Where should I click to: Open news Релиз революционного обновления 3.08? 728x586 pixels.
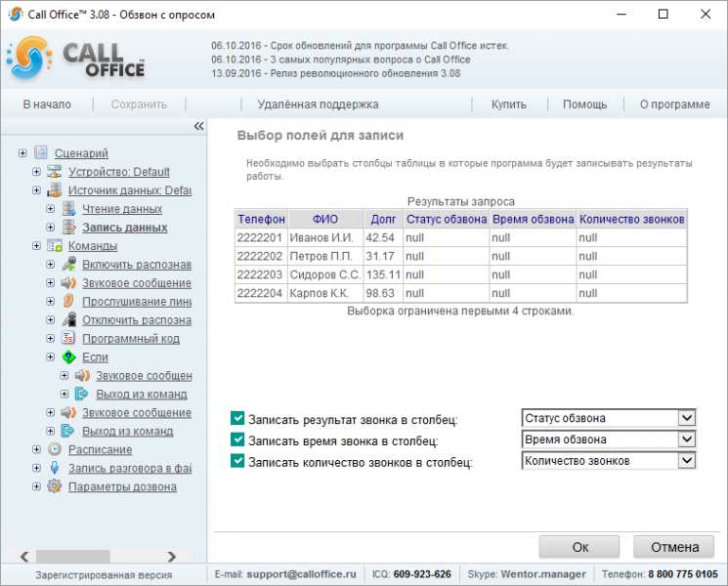click(x=336, y=73)
